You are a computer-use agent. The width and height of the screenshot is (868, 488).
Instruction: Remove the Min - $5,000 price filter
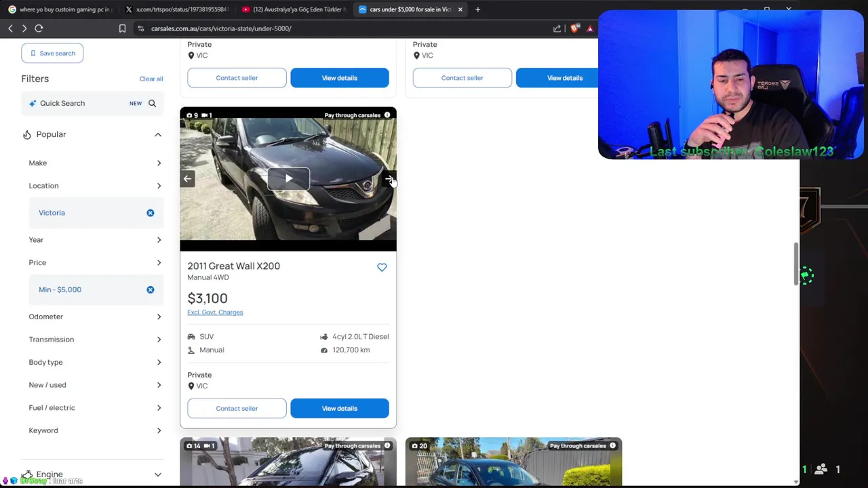(x=150, y=290)
